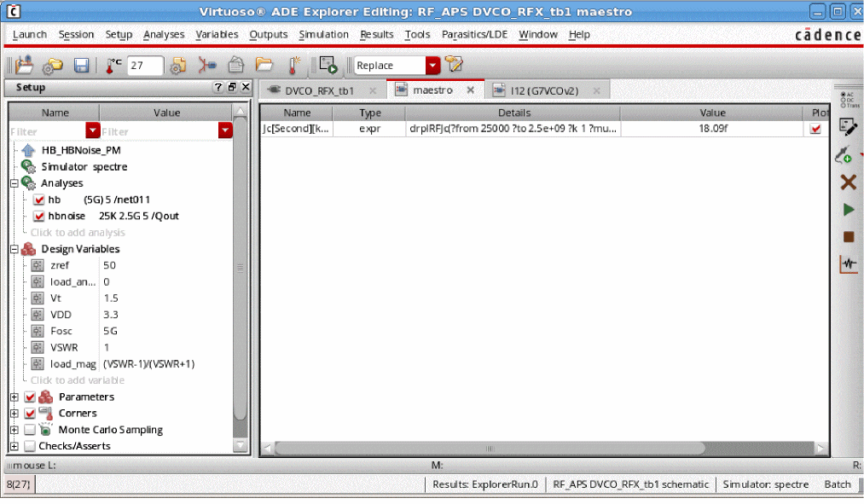The image size is (864, 504).
Task: Click the gray printer-like toolbar icon
Action: 236,65
